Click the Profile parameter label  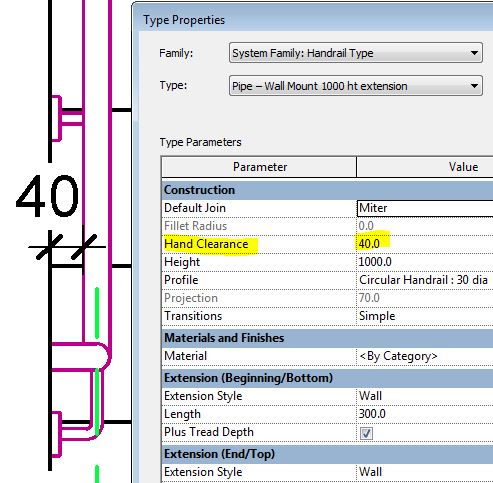181,280
